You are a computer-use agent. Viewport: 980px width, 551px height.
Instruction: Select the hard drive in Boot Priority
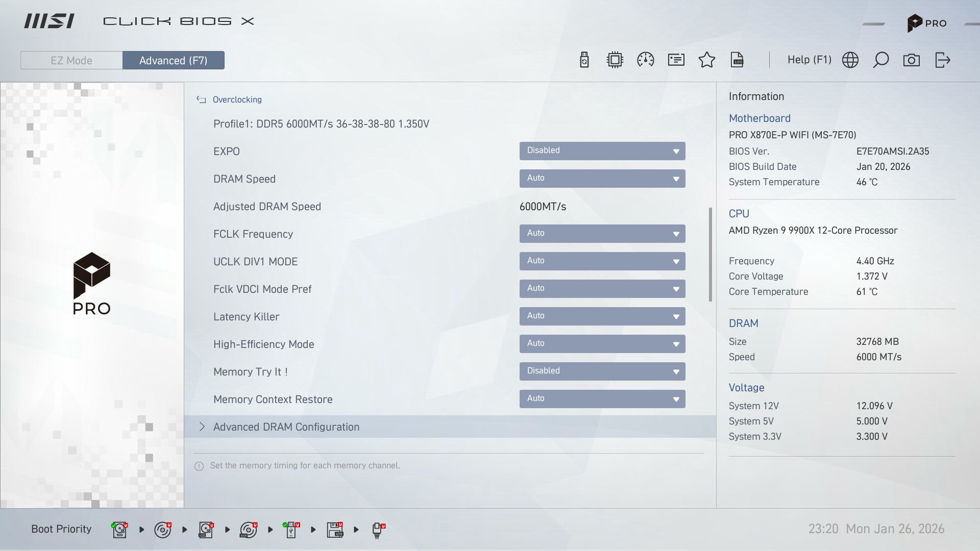click(x=119, y=529)
